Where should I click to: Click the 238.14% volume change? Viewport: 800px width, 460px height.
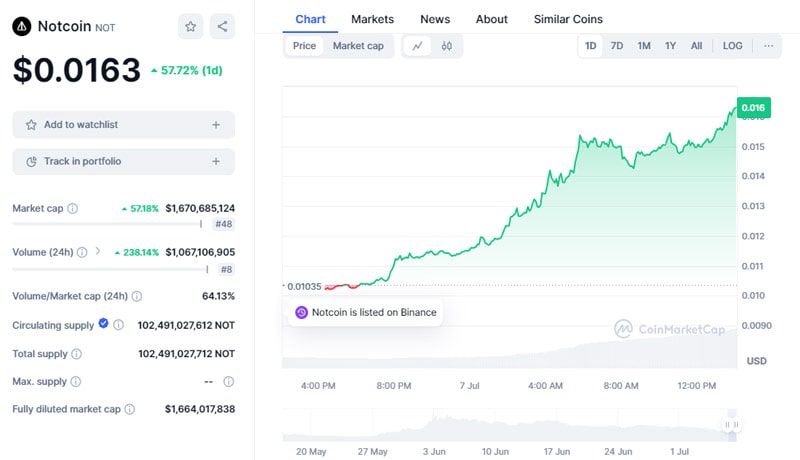tap(137, 252)
